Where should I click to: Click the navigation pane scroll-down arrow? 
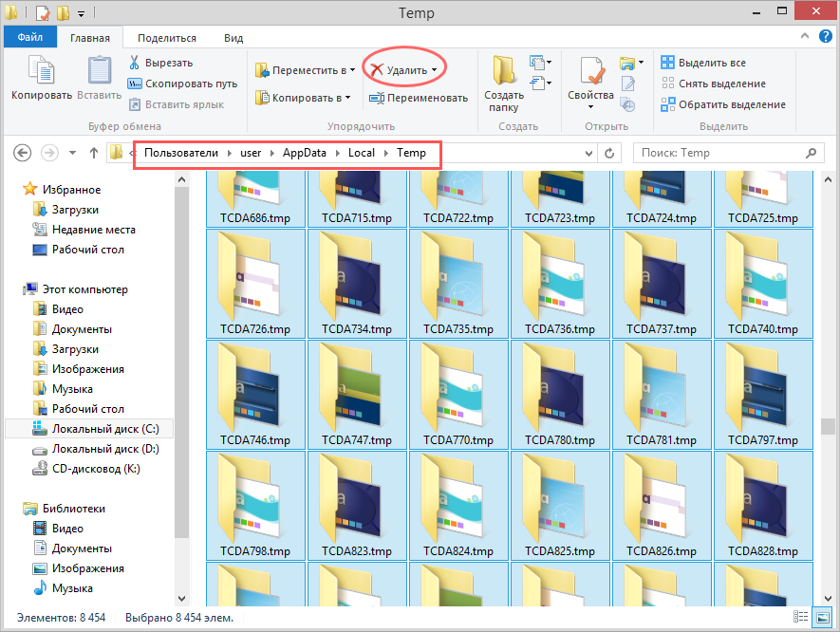[x=181, y=598]
